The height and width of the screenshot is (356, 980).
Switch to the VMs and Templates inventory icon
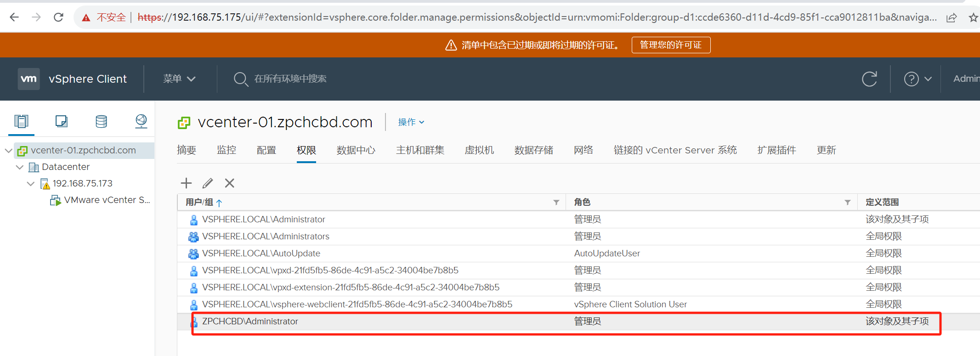click(61, 121)
